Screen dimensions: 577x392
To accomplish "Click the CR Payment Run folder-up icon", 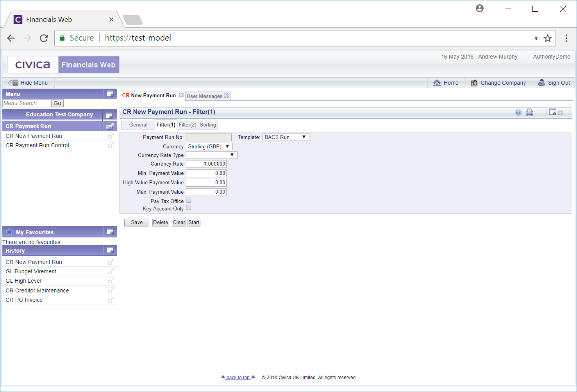I will [x=110, y=126].
